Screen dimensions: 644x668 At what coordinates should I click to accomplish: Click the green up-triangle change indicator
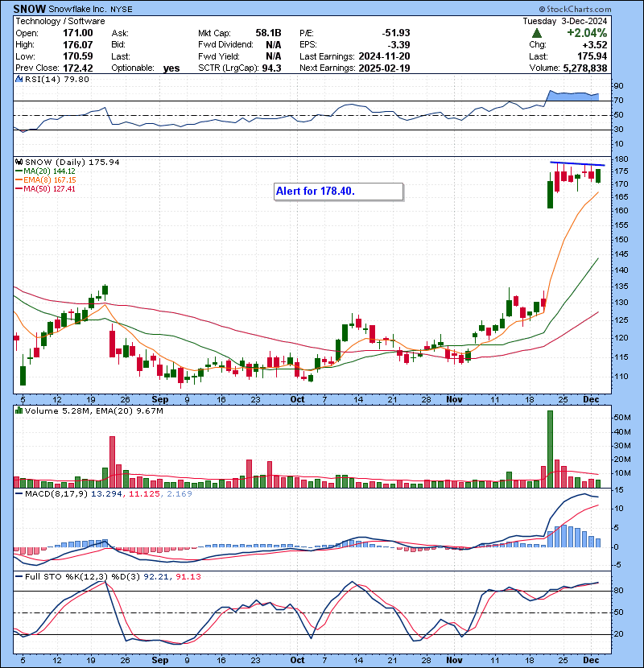537,33
